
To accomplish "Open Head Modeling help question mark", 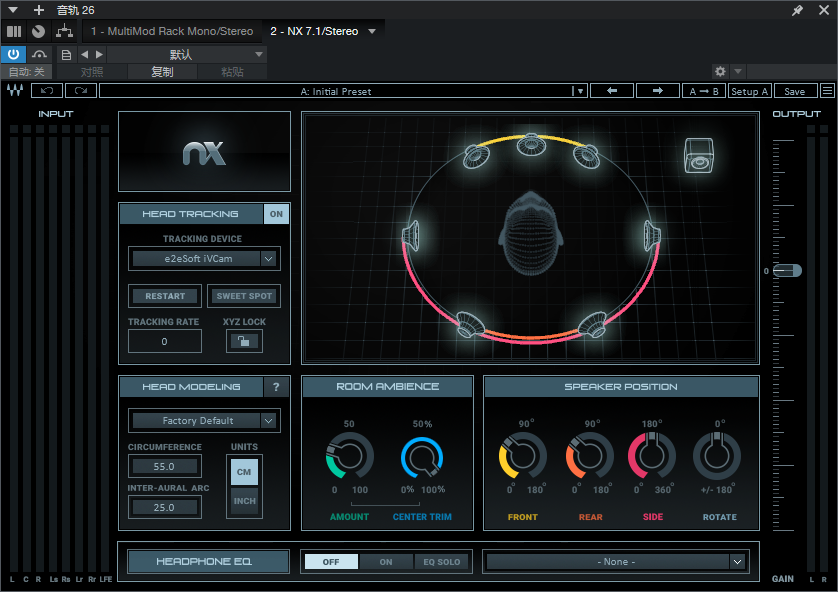I will point(276,387).
